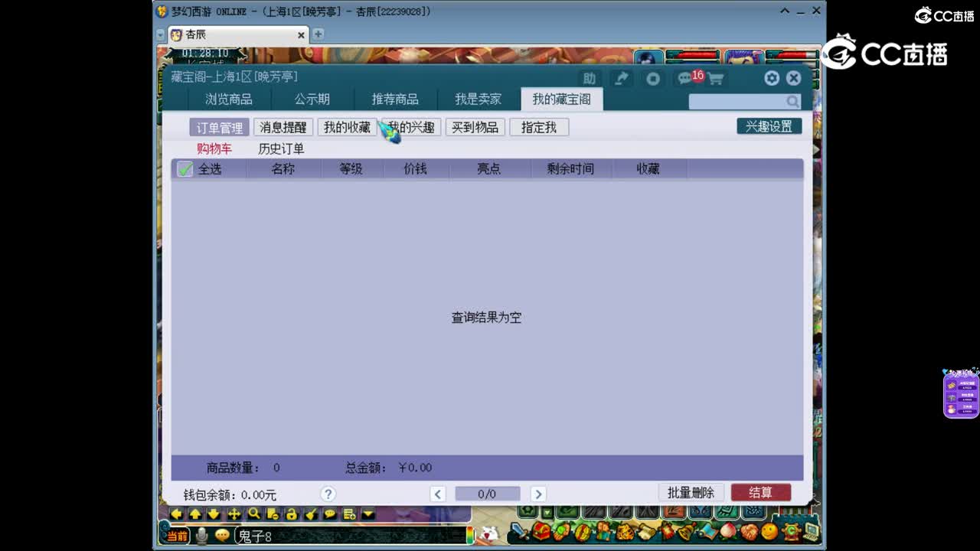
Task: Click the 助 helper icon in header
Action: coord(589,79)
